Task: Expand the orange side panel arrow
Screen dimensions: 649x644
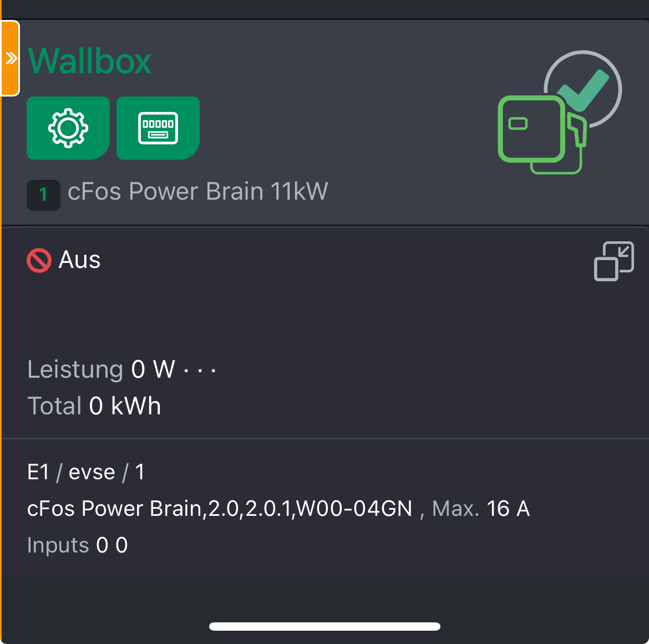Action: point(11,58)
